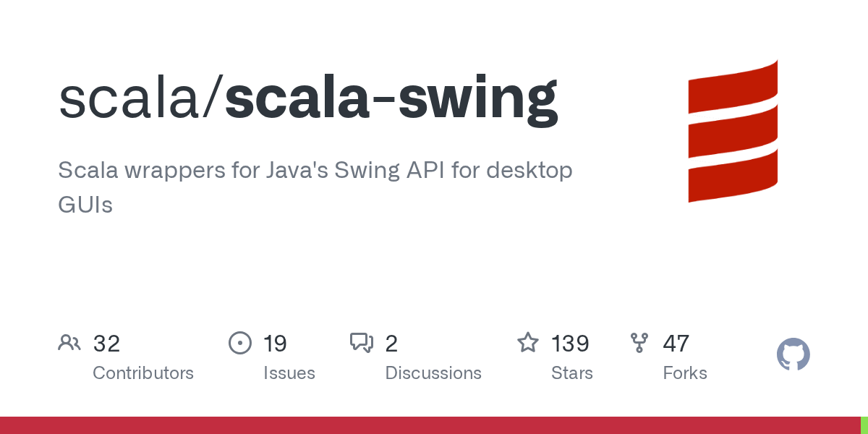The width and height of the screenshot is (868, 434).
Task: Click the "Discussions" label
Action: coord(433,373)
